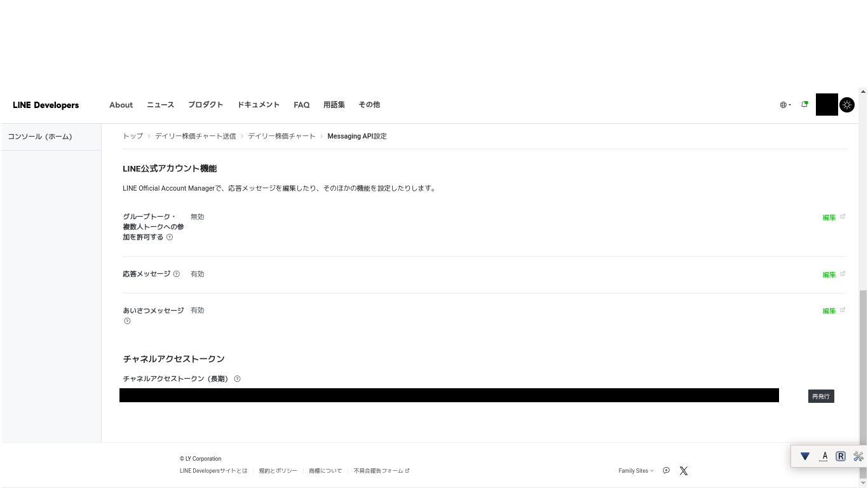
Task: Toggle the dark mode sun icon
Action: [x=847, y=105]
